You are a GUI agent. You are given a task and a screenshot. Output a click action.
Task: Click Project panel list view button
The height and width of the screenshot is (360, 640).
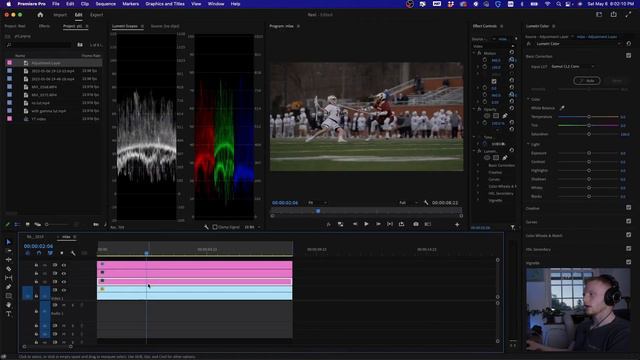point(17,224)
